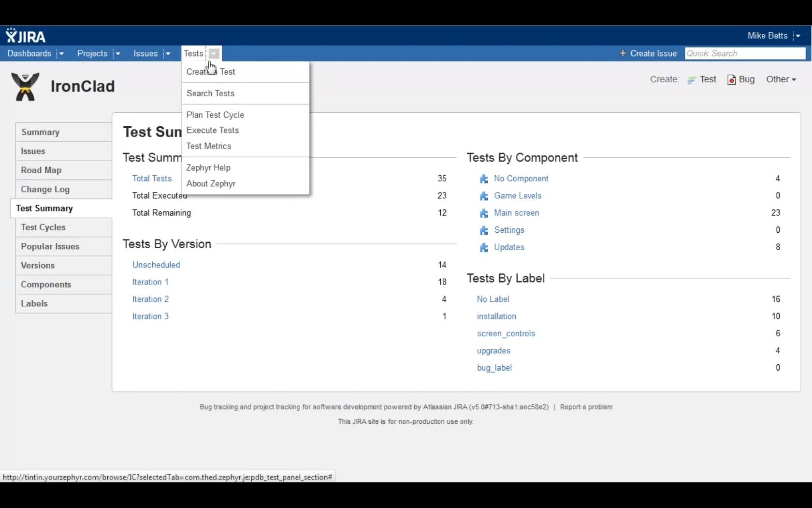Click the Test link next to Create
Viewport: 812px width, 508px height.
(708, 79)
